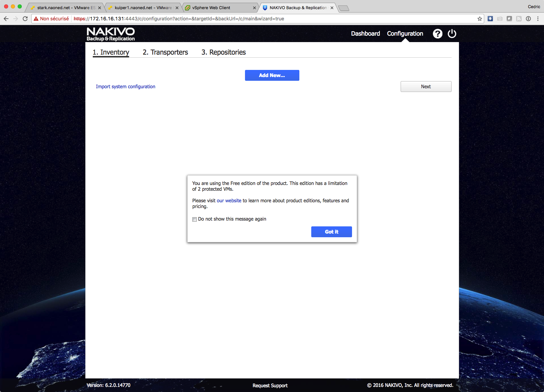544x392 pixels.
Task: Click the blue download arrow extension icon
Action: coord(490,19)
